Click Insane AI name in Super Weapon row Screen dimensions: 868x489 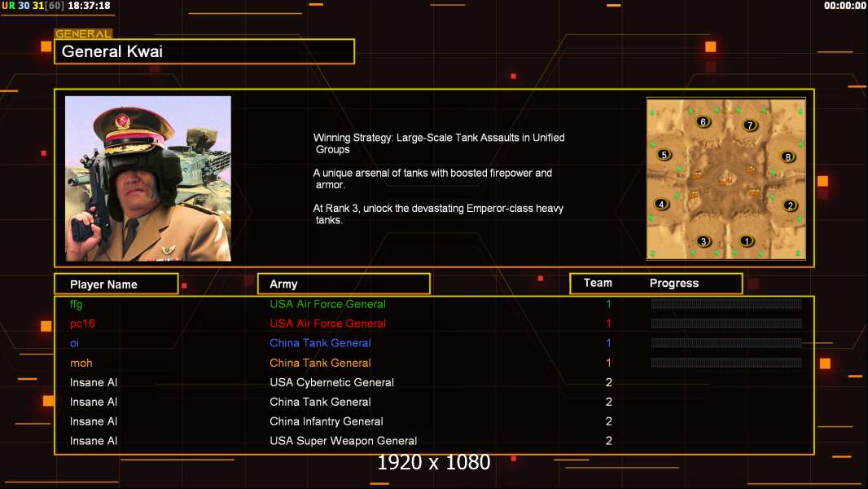[x=94, y=441]
